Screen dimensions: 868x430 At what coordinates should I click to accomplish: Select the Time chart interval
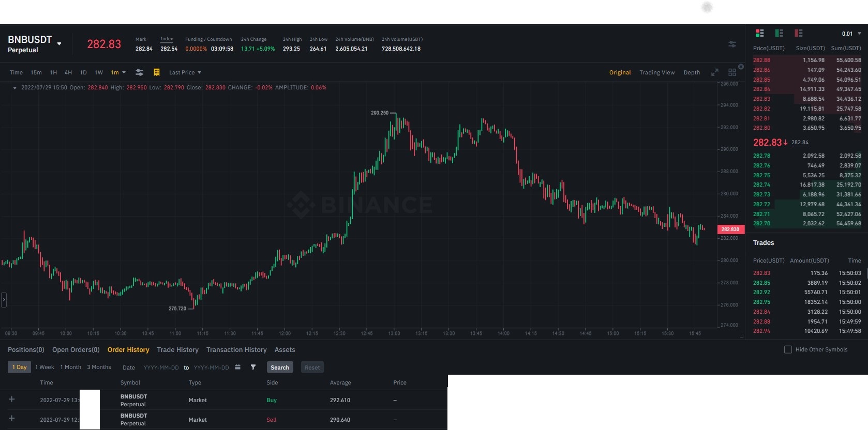pyautogui.click(x=16, y=72)
